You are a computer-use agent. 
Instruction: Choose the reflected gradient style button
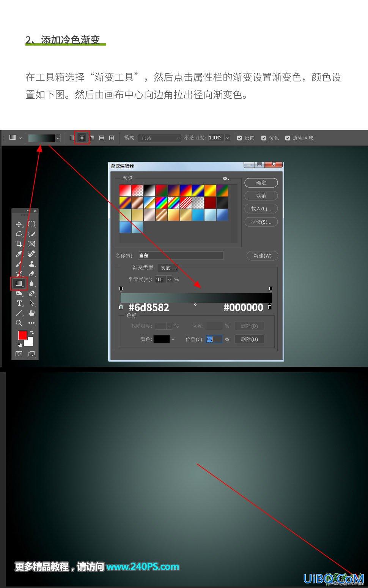(102, 138)
